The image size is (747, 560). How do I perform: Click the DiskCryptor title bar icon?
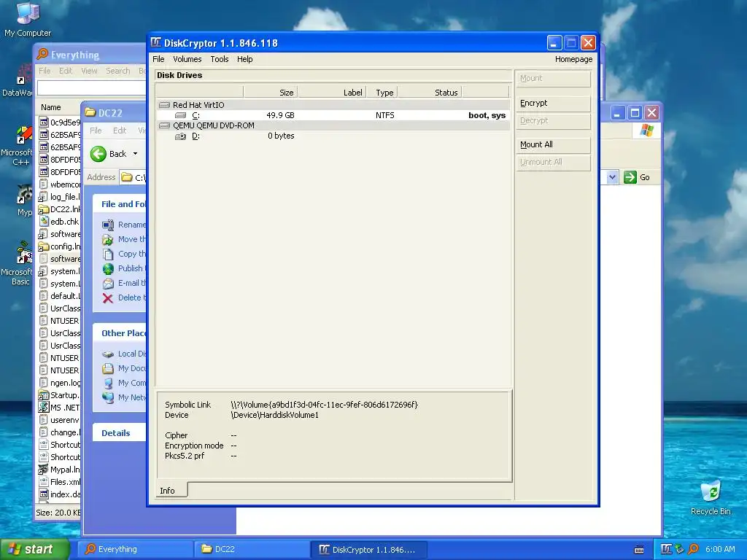click(x=156, y=43)
